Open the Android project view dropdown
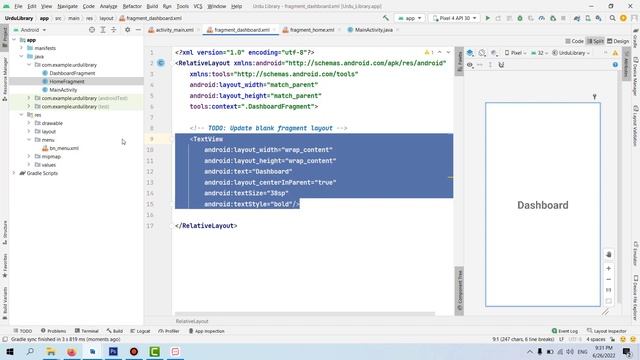Viewport: 640px width, 360px height. pos(30,30)
